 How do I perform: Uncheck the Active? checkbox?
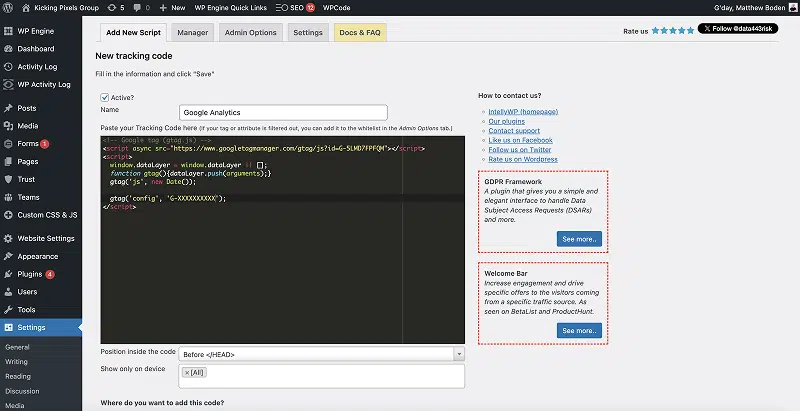tap(105, 97)
